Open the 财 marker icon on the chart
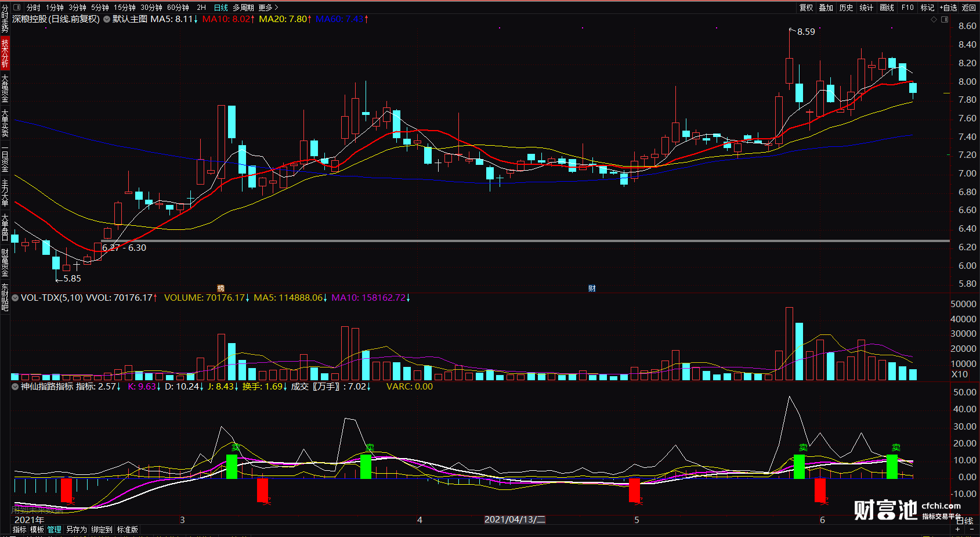Image resolution: width=980 pixels, height=537 pixels. point(592,288)
